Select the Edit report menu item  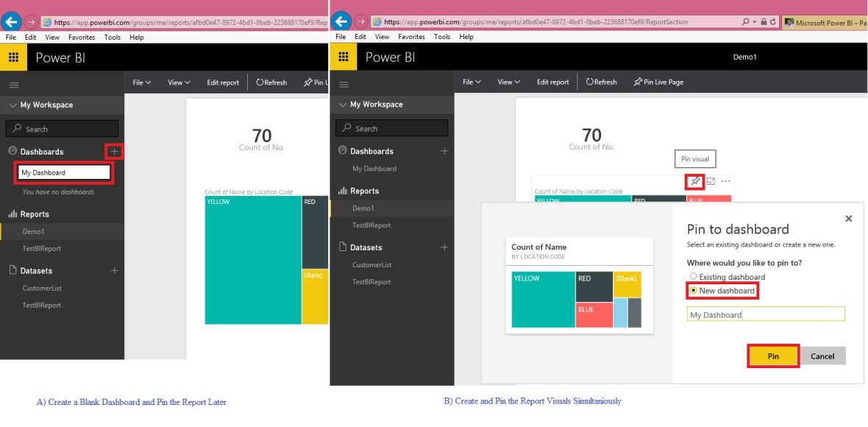pos(552,82)
